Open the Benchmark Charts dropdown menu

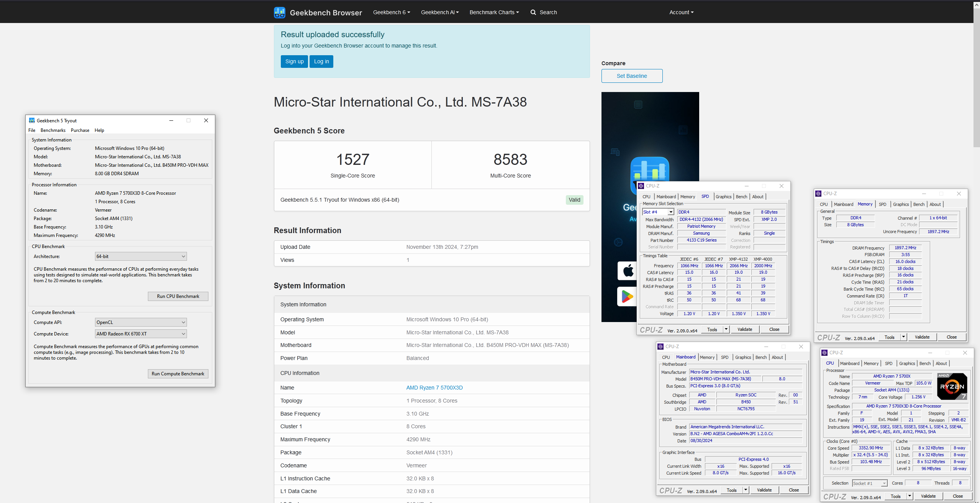tap(494, 12)
